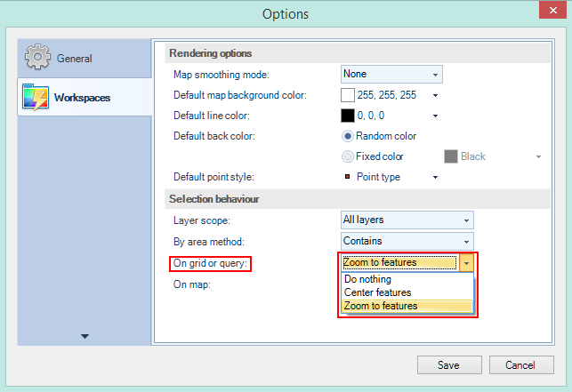Click the black default line color swatch
Screen dimensions: 572x392
tap(348, 116)
